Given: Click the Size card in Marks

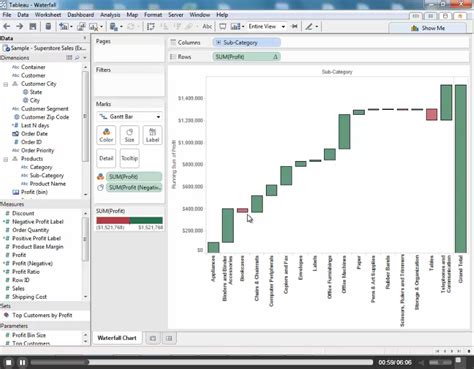Looking at the screenshot, I should 129,135.
